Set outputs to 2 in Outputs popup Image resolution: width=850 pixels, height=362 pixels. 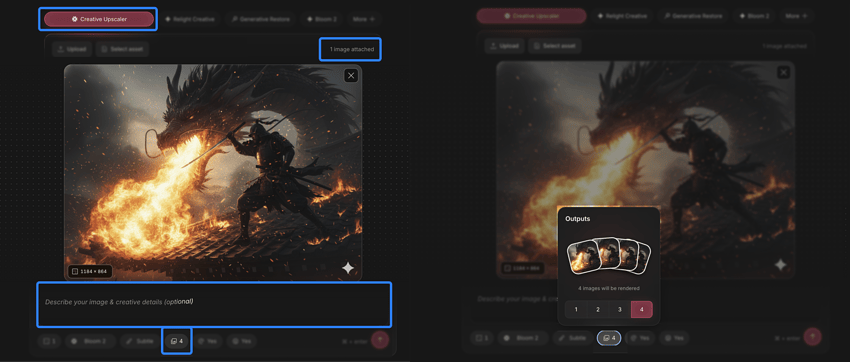(598, 310)
